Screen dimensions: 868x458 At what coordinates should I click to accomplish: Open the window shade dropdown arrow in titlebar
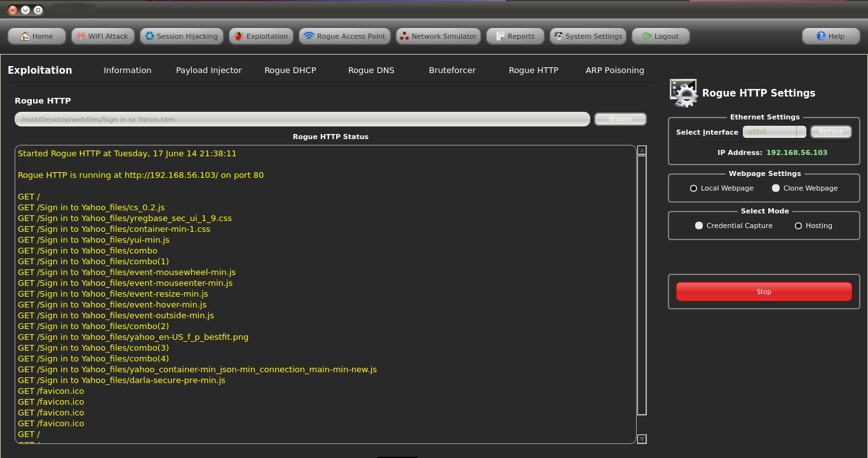pos(25,10)
